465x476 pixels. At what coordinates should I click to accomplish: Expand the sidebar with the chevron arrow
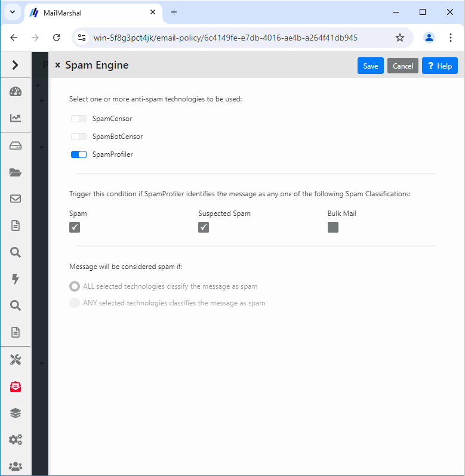pyautogui.click(x=15, y=65)
